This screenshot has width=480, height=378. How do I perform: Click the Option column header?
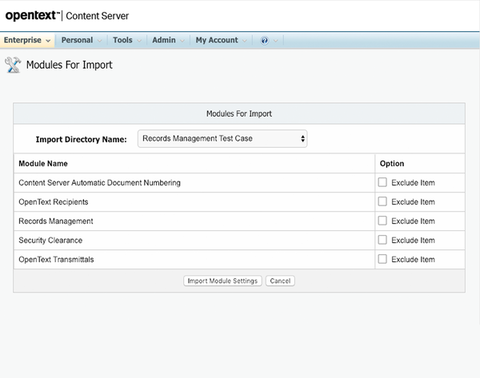click(x=392, y=164)
